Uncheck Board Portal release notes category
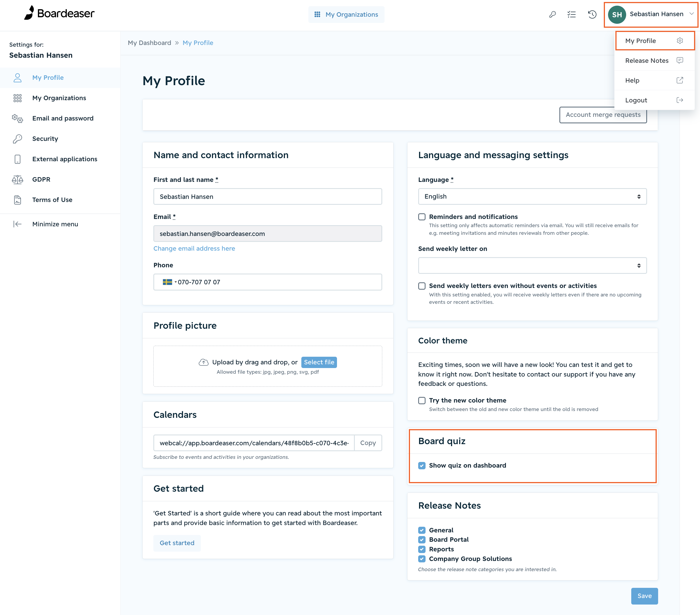The image size is (700, 615). point(422,540)
